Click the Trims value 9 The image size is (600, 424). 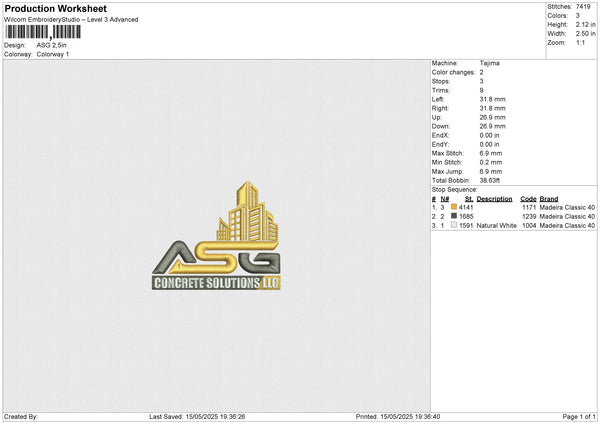coord(481,90)
